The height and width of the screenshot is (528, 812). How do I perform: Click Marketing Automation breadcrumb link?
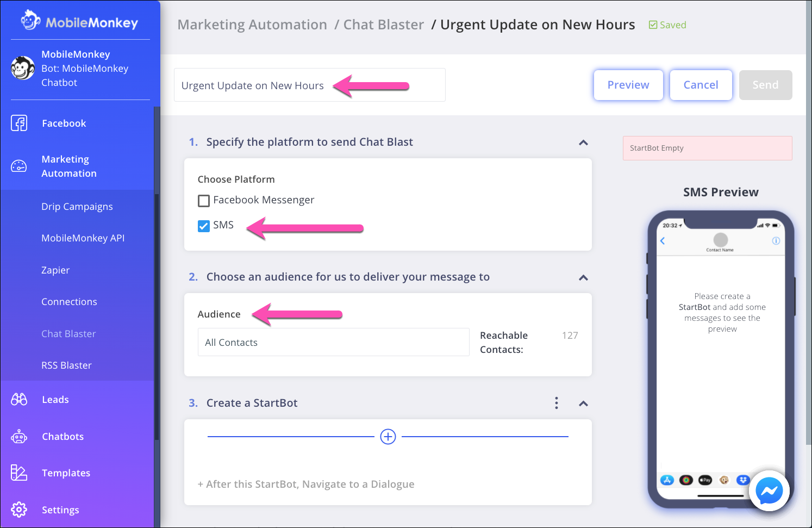click(x=252, y=25)
